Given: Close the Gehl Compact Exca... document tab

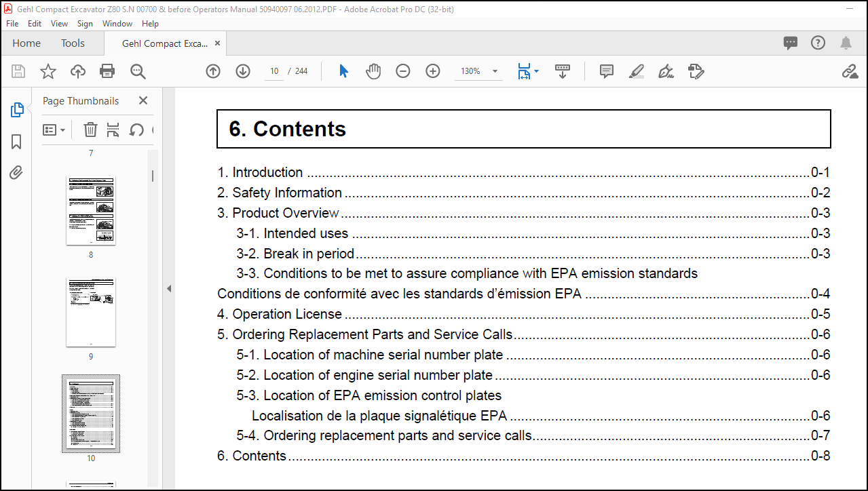Looking at the screenshot, I should click(x=217, y=43).
